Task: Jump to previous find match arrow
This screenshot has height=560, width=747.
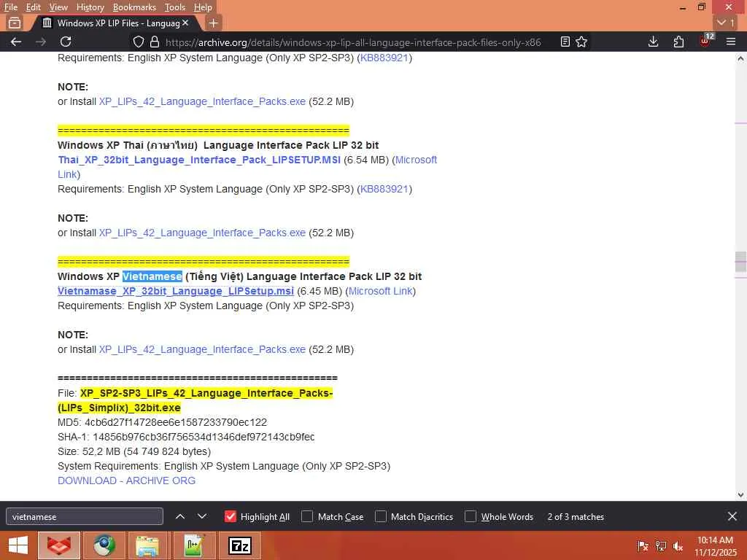Action: [180, 516]
